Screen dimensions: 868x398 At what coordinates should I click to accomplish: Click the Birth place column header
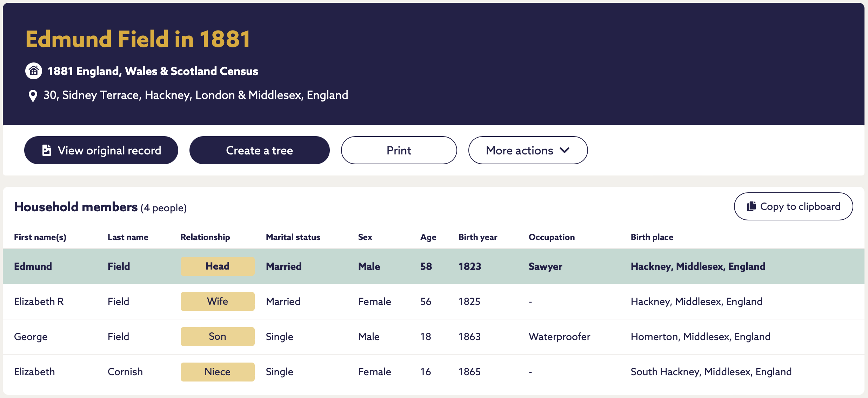652,237
